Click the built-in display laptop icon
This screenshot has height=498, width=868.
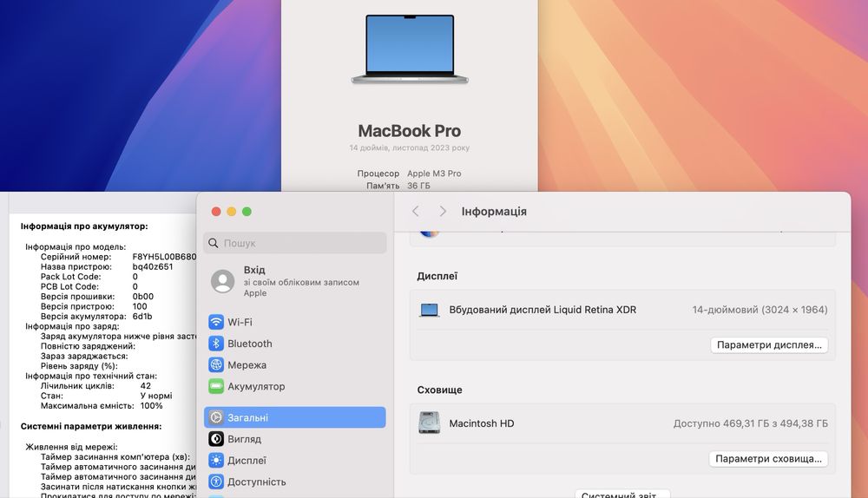[429, 310]
